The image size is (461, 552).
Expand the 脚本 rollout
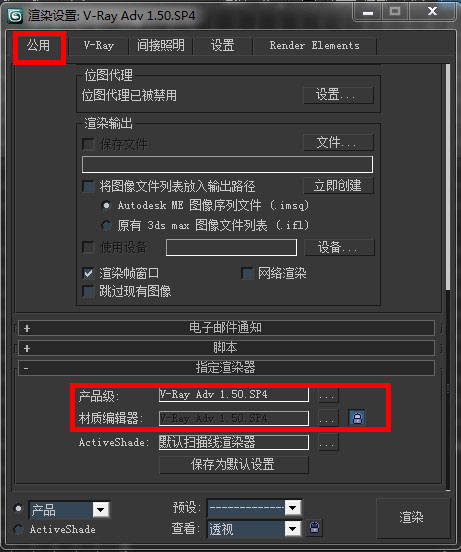226,348
